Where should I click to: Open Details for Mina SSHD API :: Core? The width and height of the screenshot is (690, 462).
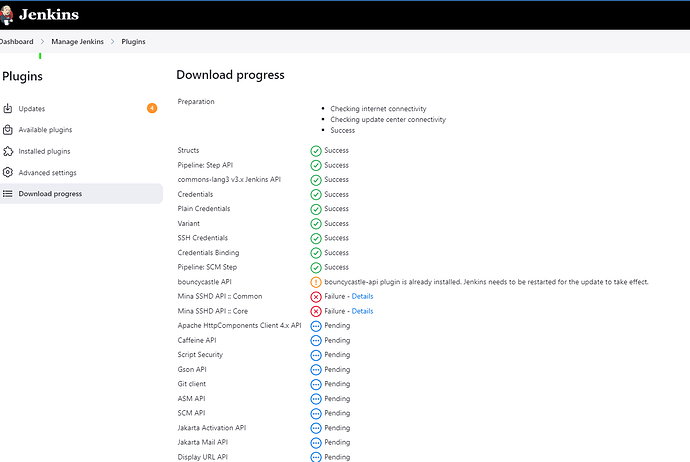pos(362,311)
